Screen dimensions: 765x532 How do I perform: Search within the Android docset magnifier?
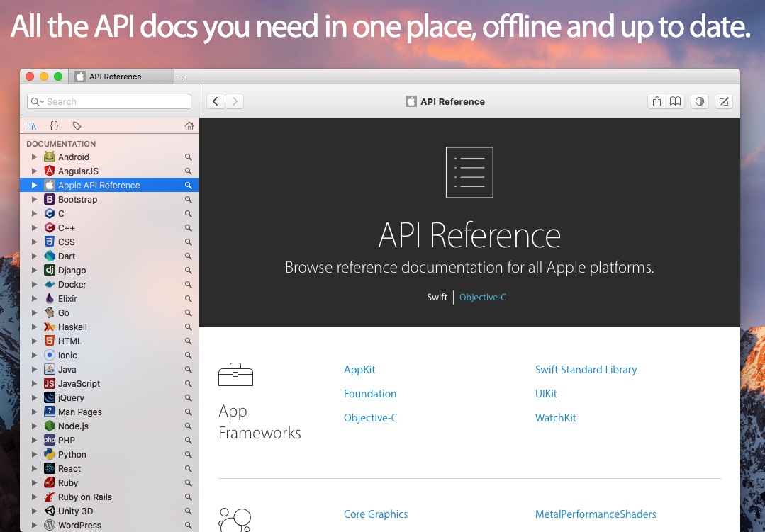[x=188, y=157]
